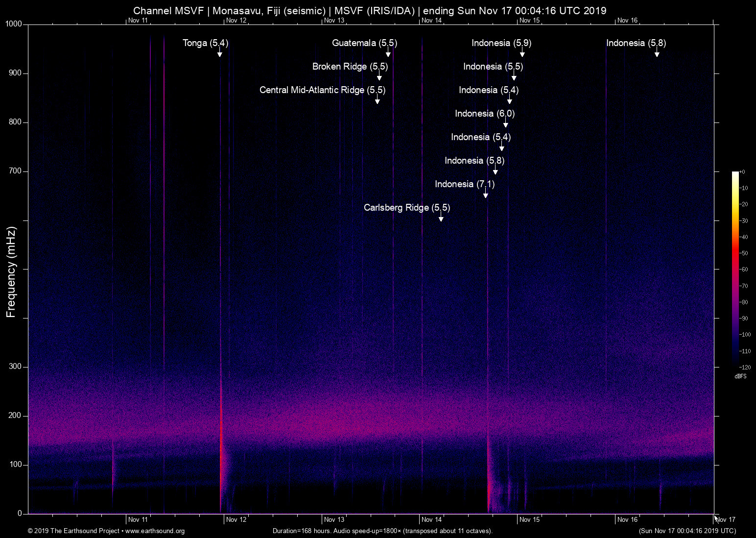Click the arrow under Central Mid-Atlantic Ridge (5.5)

[378, 100]
